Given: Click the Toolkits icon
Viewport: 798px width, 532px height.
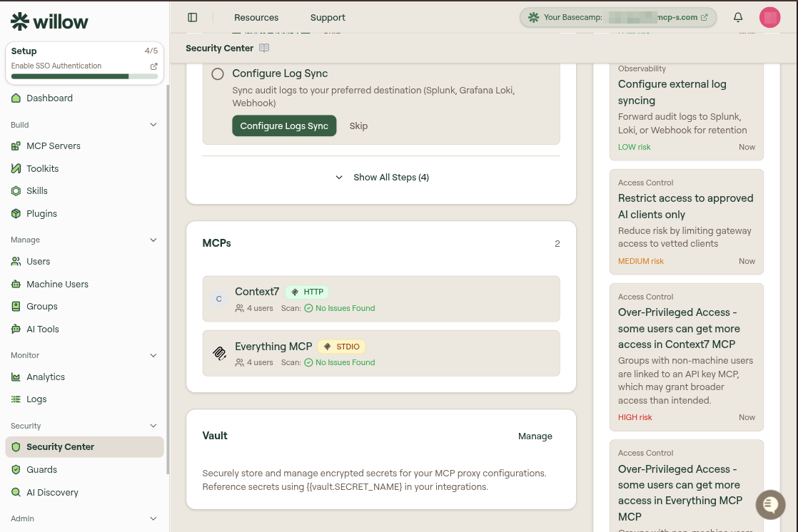Looking at the screenshot, I should point(16,168).
